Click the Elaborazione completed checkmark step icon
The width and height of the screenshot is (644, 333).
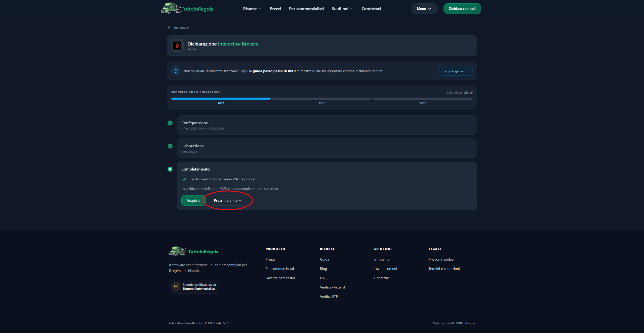170,146
